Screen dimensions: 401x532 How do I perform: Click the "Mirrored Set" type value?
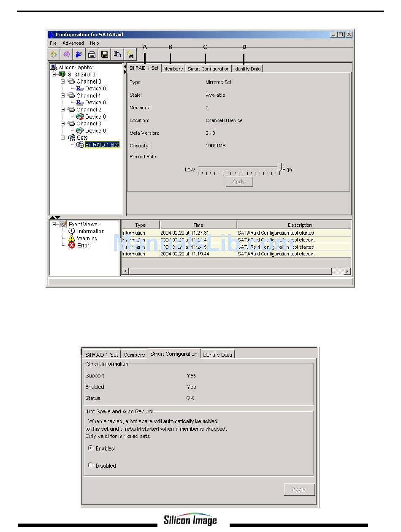(x=219, y=82)
